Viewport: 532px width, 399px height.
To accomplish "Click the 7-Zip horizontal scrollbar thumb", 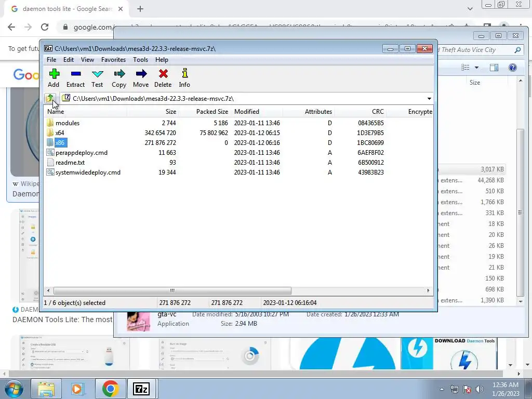I will point(172,290).
